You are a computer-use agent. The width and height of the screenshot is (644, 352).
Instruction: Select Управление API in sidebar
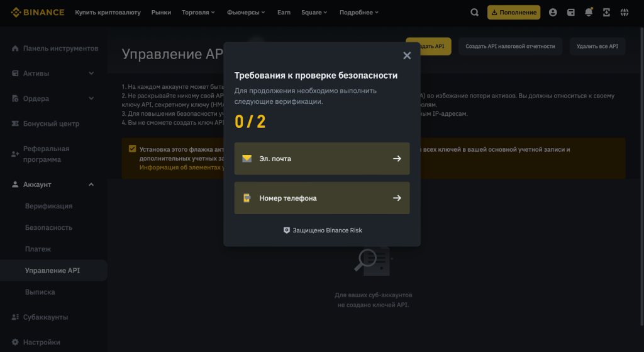53,270
